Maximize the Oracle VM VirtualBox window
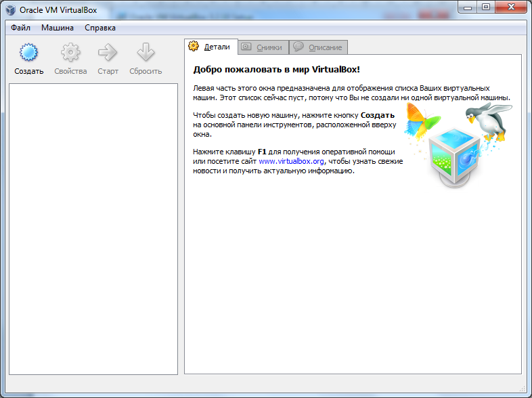 [x=486, y=7]
